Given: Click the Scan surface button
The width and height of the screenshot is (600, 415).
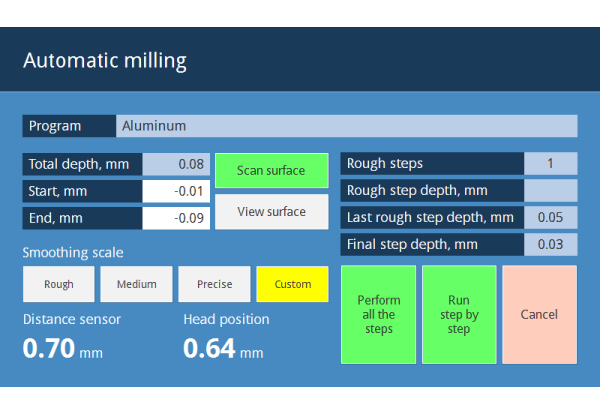Looking at the screenshot, I should 272,171.
